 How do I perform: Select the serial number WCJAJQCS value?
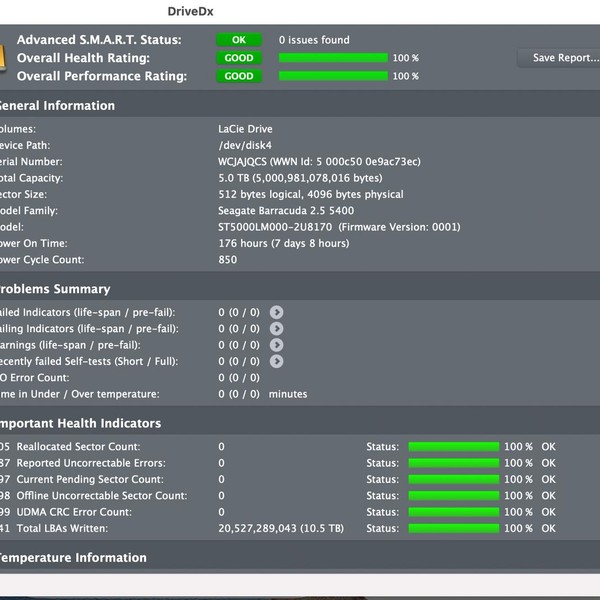coord(244,162)
